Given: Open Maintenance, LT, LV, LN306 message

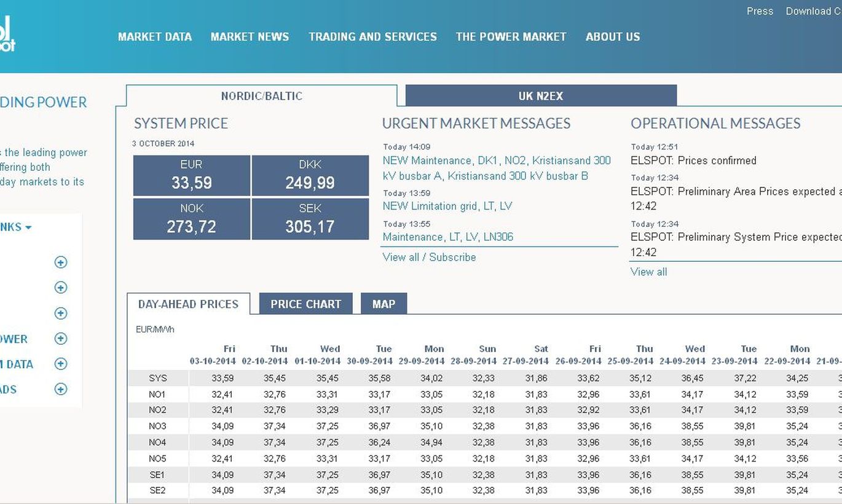Looking at the screenshot, I should point(448,237).
